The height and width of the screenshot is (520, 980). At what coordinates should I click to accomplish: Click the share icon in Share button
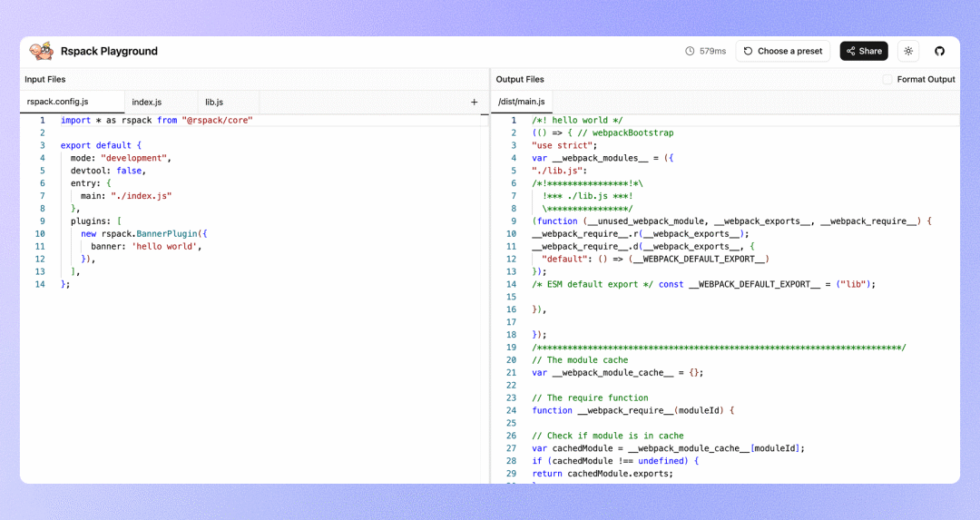(850, 51)
